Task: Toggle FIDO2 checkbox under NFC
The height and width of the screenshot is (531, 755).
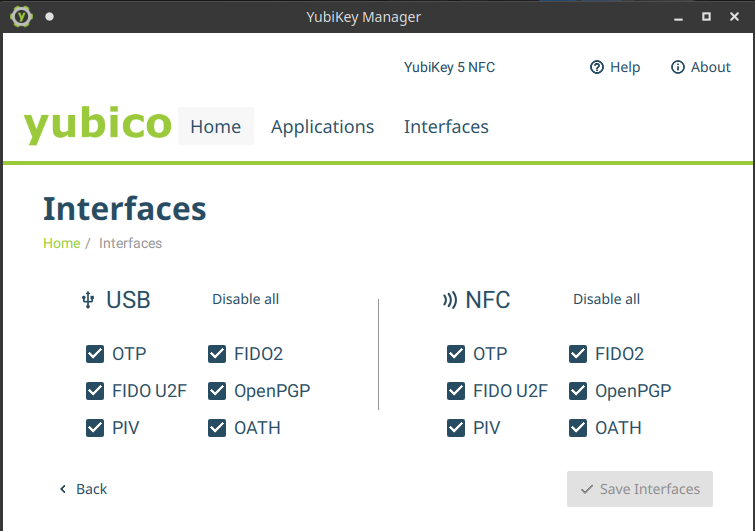Action: coord(578,354)
